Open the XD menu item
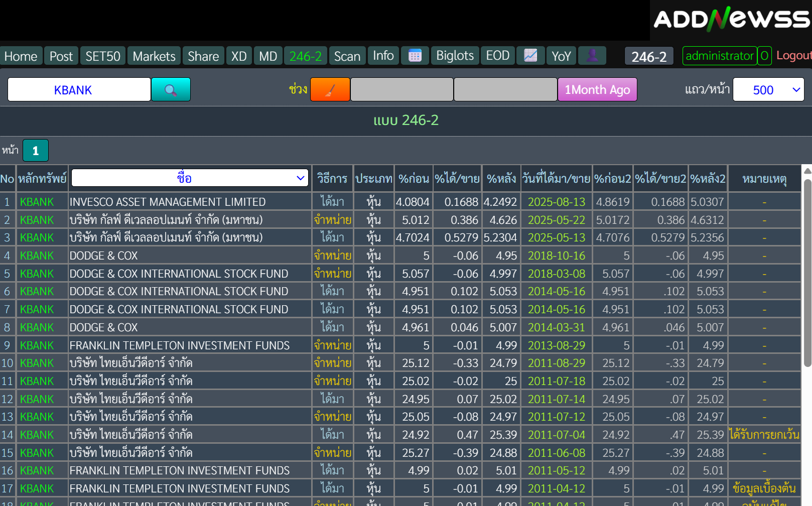This screenshot has width=812, height=506. [239, 56]
